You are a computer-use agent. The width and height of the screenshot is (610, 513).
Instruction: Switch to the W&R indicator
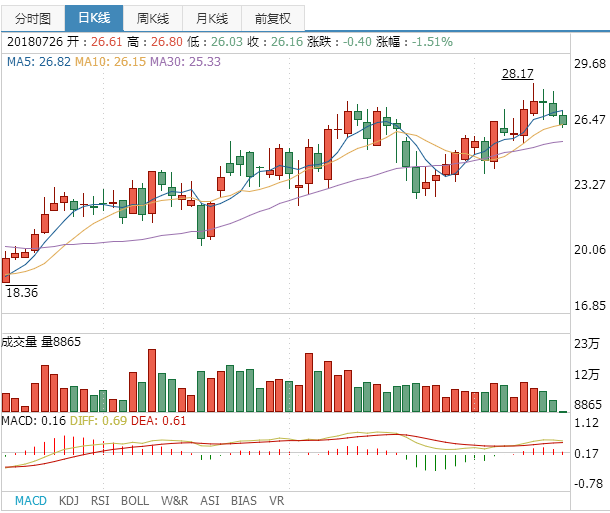point(174,500)
